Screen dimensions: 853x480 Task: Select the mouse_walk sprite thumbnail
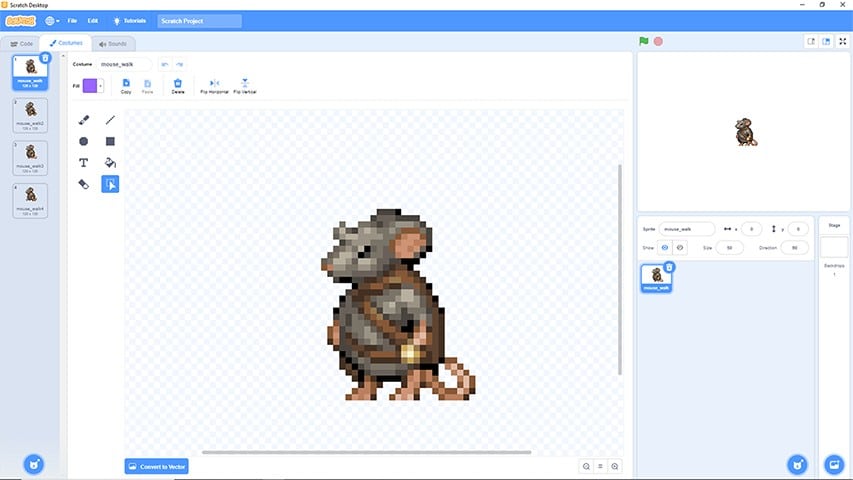pyautogui.click(x=657, y=278)
